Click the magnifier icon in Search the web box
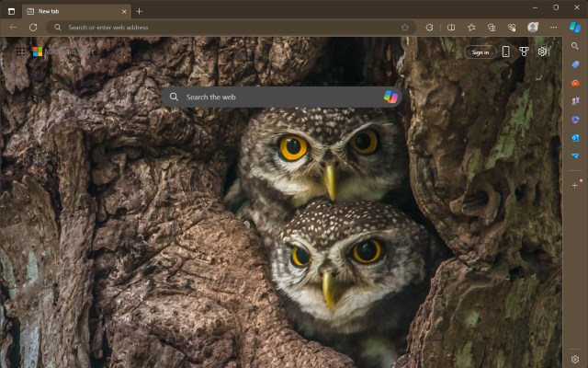Image resolution: width=588 pixels, height=368 pixels. 174,97
